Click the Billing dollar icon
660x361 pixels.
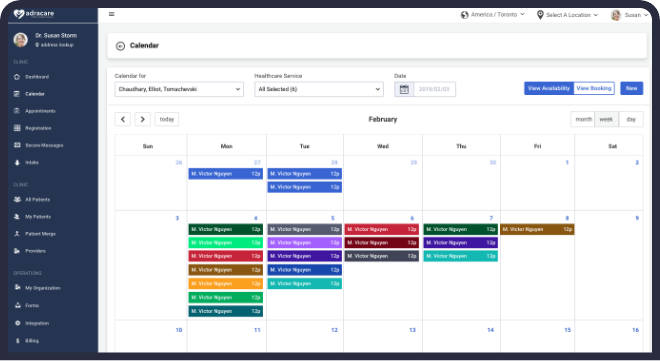point(17,341)
